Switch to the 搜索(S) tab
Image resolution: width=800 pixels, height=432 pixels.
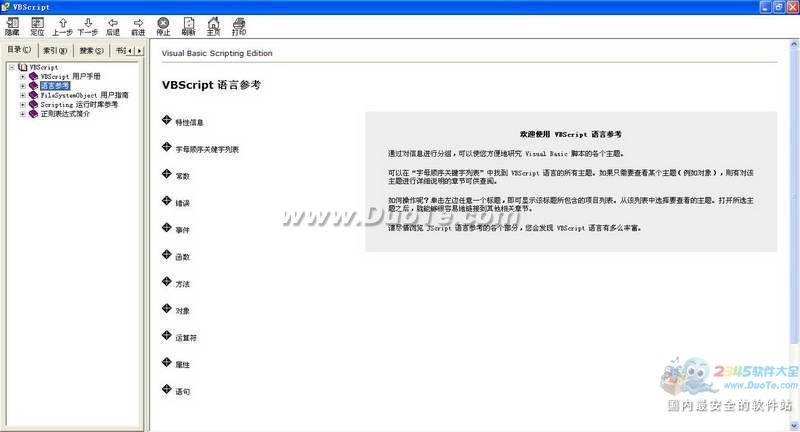[91, 50]
